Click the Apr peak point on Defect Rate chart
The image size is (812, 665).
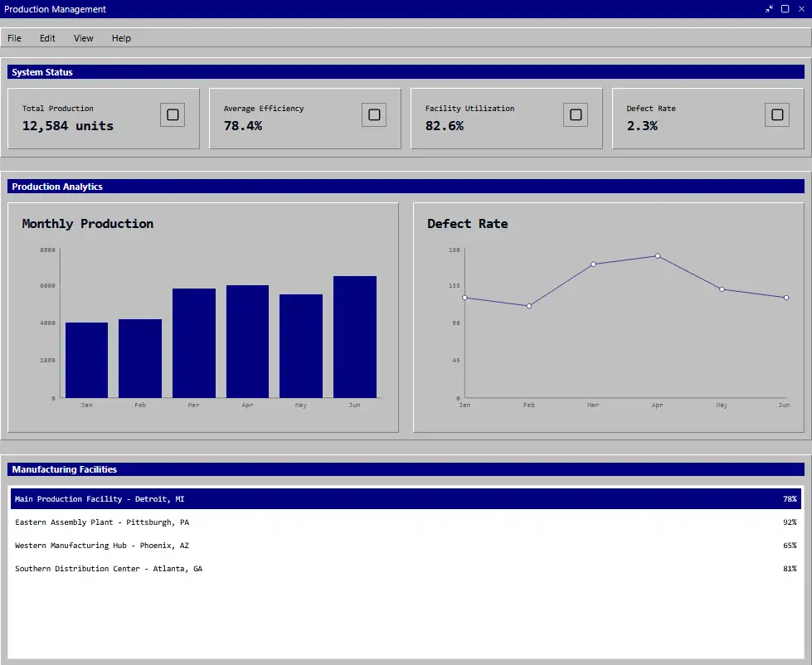658,255
